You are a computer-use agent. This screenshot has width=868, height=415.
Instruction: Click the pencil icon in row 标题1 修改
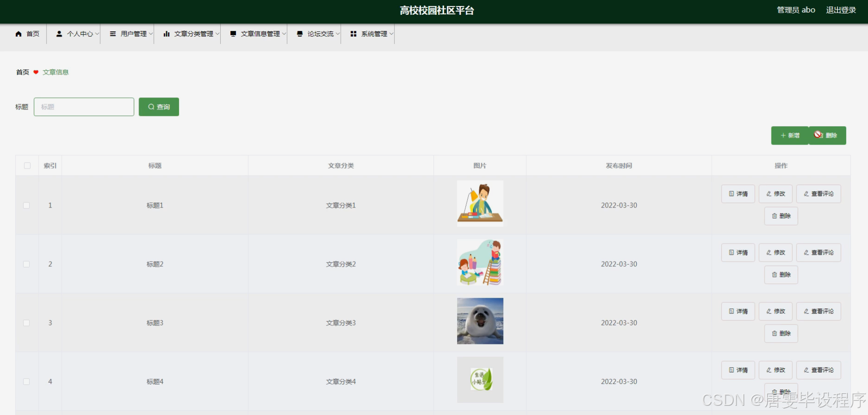(769, 194)
